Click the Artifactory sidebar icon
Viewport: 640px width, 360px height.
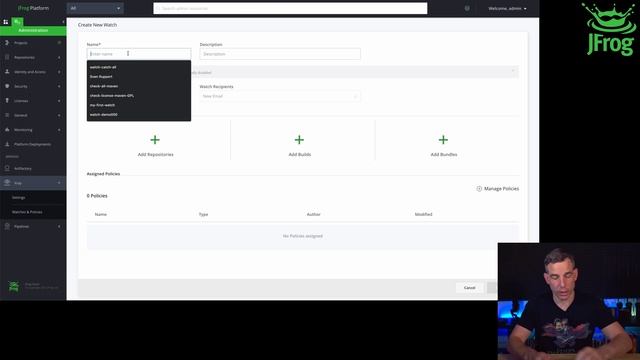(7, 168)
